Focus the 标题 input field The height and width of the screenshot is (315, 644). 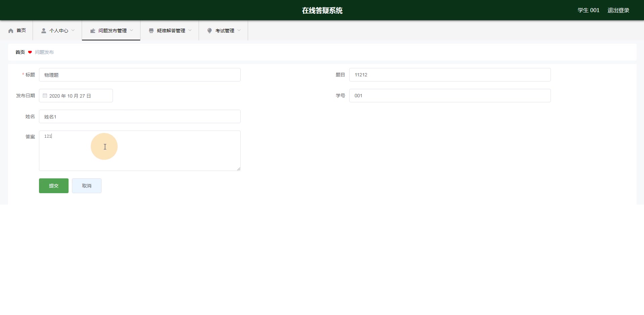coord(140,75)
